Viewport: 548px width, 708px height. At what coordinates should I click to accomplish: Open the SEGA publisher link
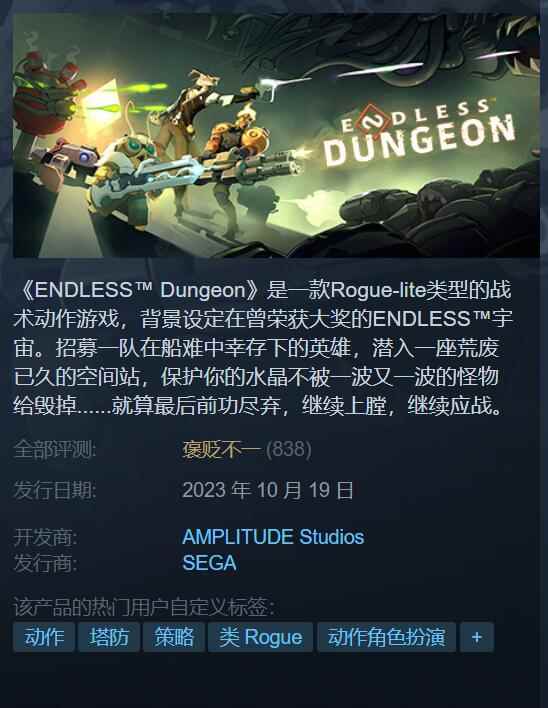point(209,563)
